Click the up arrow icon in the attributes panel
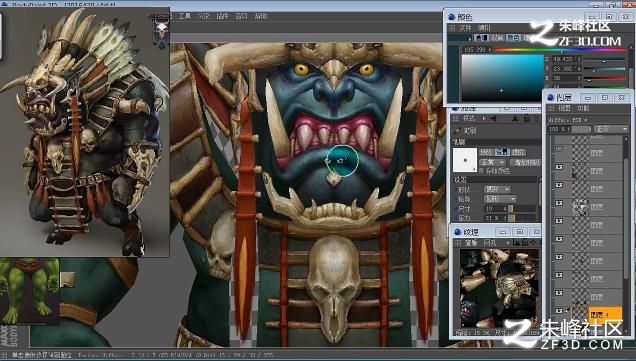 [515, 118]
